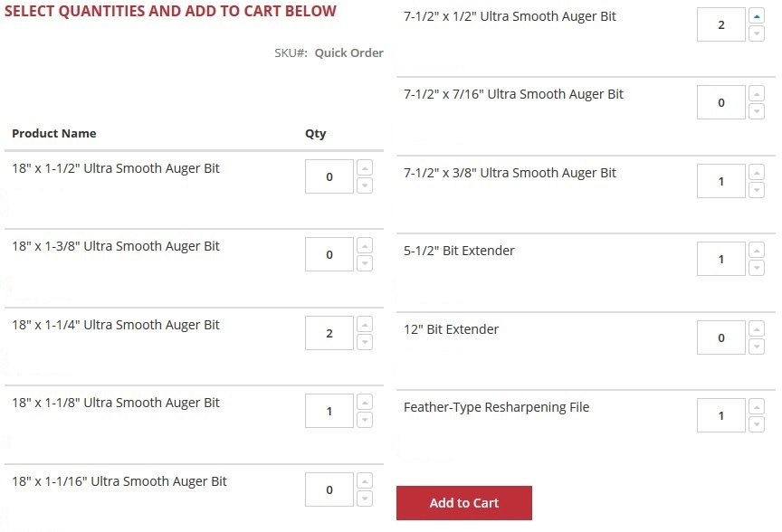Open the 5-1/2" Bit Extender product name

[459, 251]
